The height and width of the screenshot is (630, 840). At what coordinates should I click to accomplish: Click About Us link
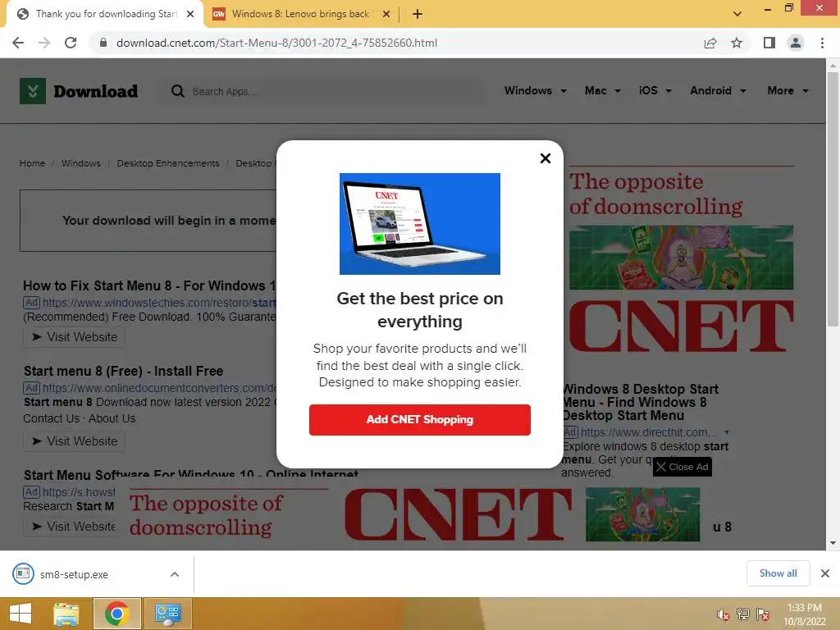[x=112, y=418]
